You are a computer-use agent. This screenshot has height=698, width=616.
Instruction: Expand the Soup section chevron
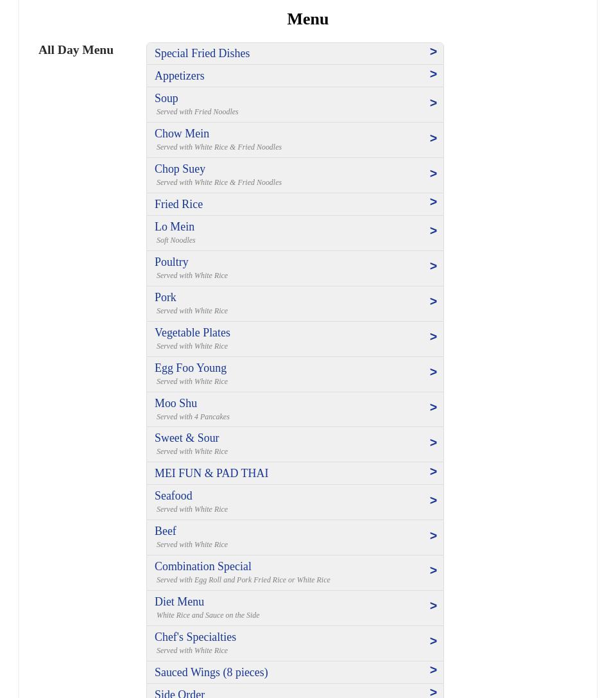pyautogui.click(x=433, y=103)
